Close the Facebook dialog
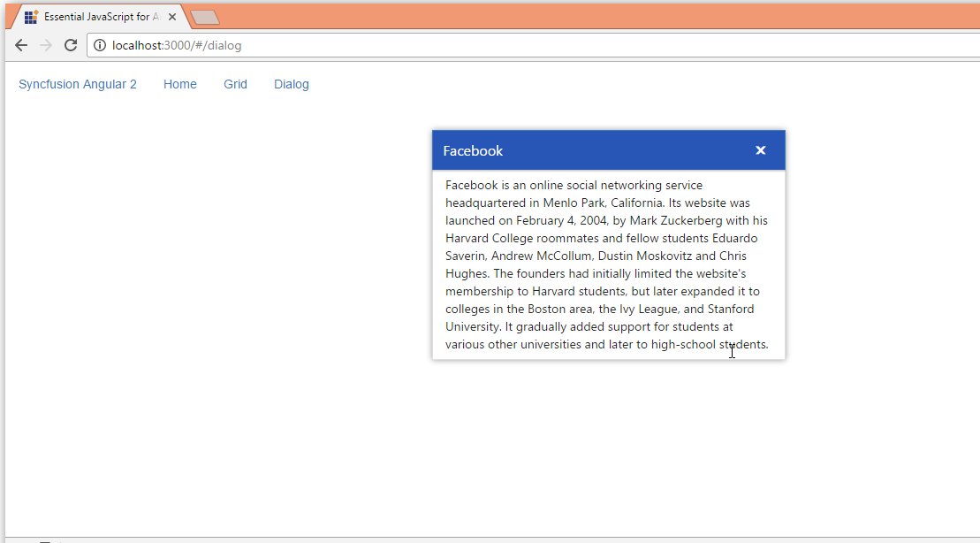Screen dimensions: 980x543 tap(760, 150)
